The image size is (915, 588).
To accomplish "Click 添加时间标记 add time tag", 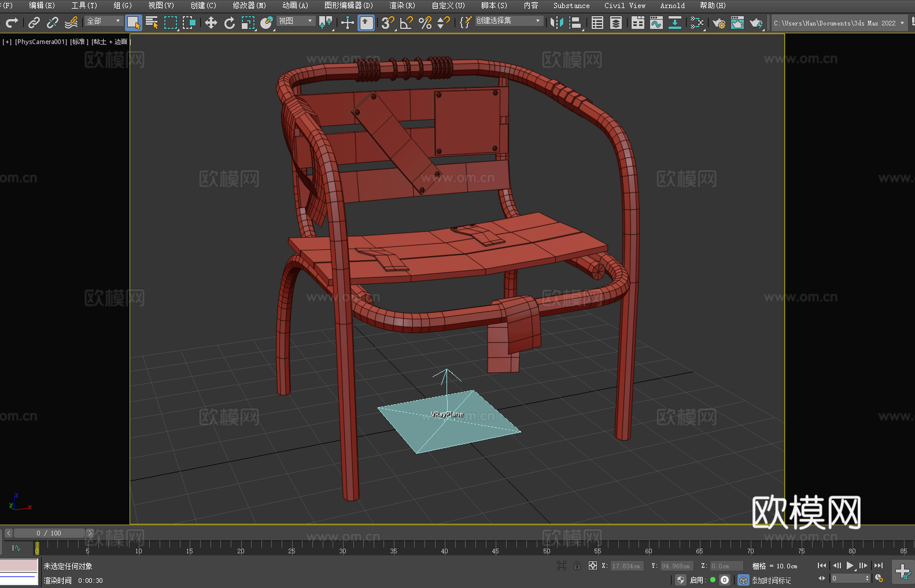I will pyautogui.click(x=771, y=580).
